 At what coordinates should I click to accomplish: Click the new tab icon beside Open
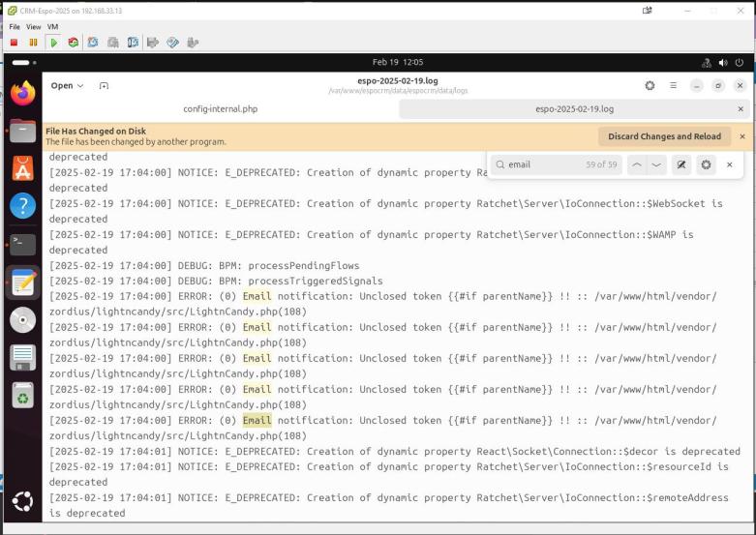104,85
